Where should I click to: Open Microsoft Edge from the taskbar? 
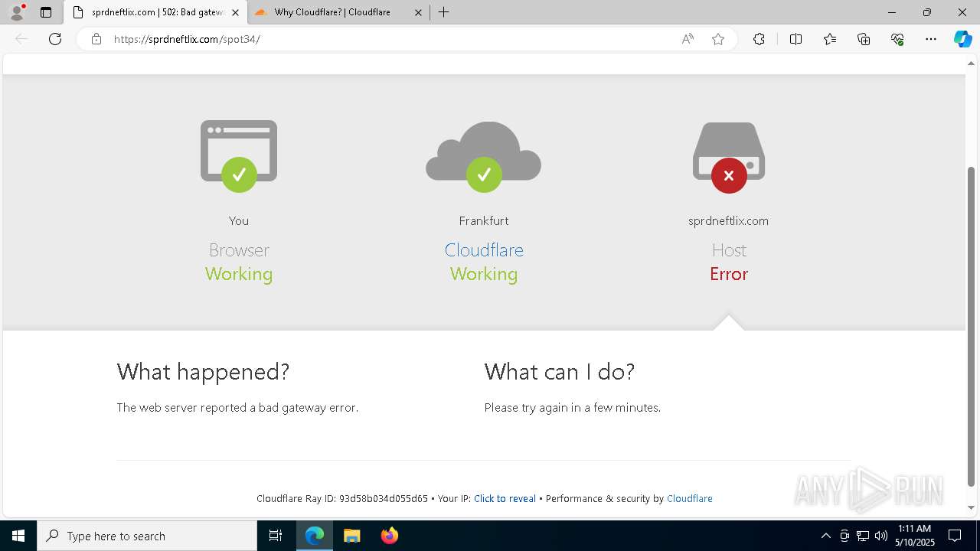[315, 536]
